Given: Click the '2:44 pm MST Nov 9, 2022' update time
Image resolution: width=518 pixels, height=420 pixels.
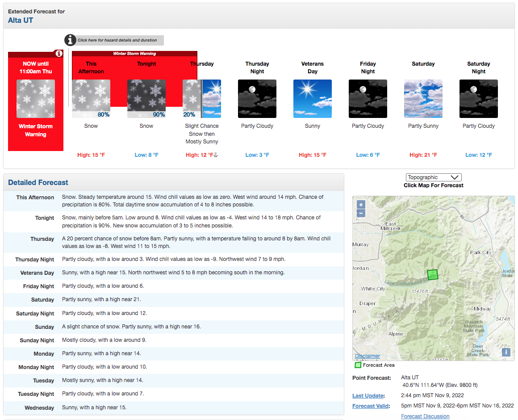Looking at the screenshot, I should click(432, 395).
